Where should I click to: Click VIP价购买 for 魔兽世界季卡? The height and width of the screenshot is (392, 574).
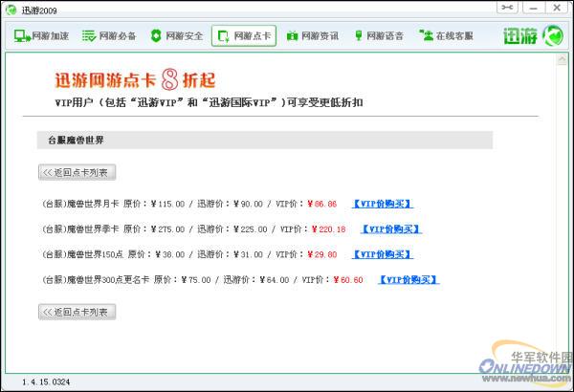coord(390,229)
